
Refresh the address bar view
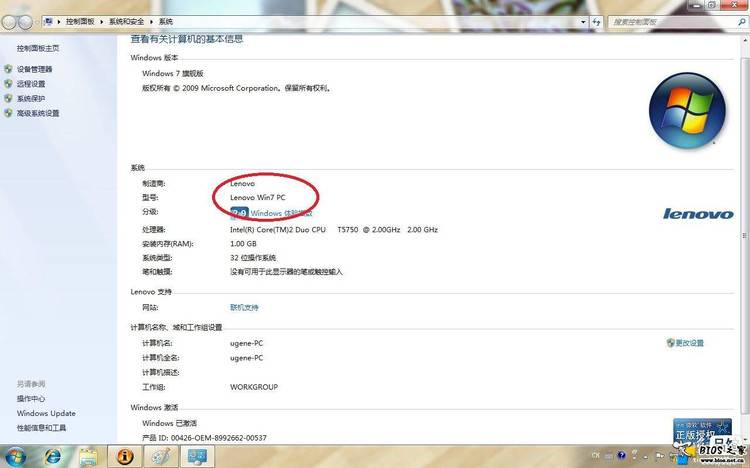[x=596, y=22]
